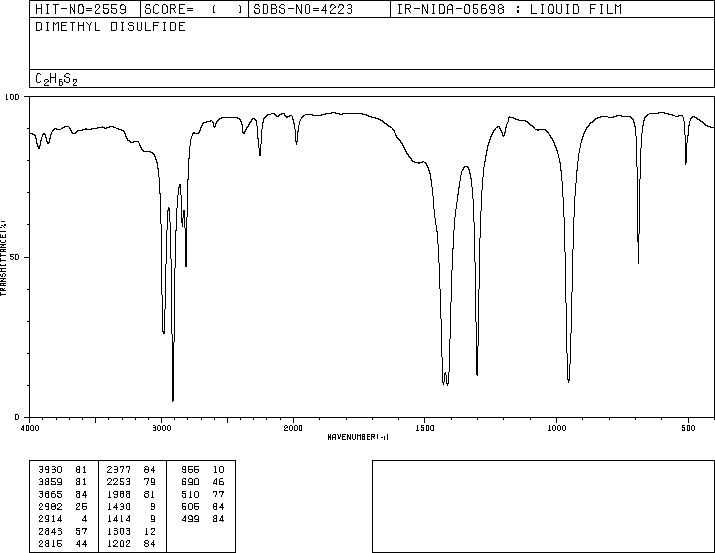This screenshot has width=715, height=553.
Task: Click the HIT-NO=2559 header text
Action: pyautogui.click(x=81, y=9)
